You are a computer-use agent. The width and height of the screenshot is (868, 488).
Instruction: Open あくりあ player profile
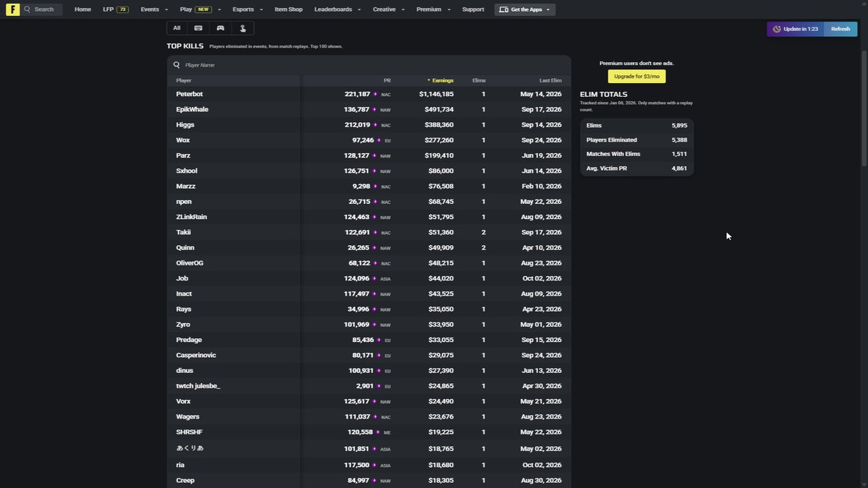pyautogui.click(x=190, y=448)
